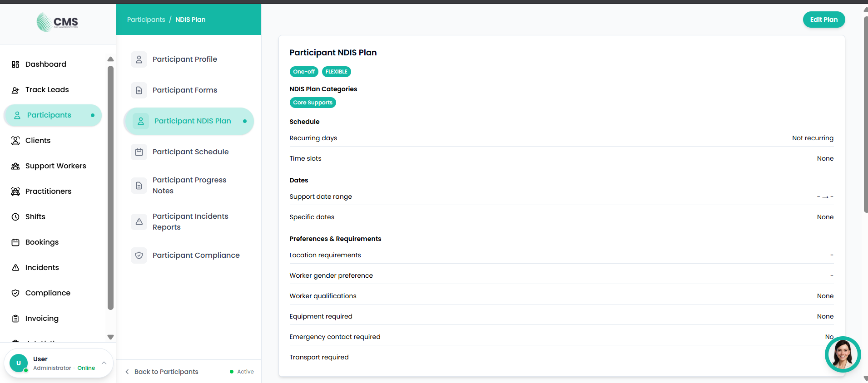Screen dimensions: 868x383
Task: Open Bookings page
Action: pos(53,242)
